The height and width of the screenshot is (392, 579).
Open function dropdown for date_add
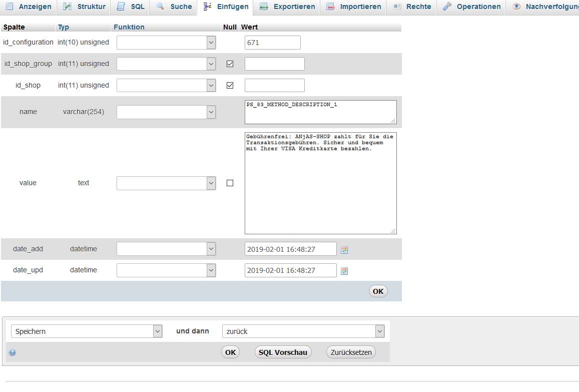tap(166, 249)
